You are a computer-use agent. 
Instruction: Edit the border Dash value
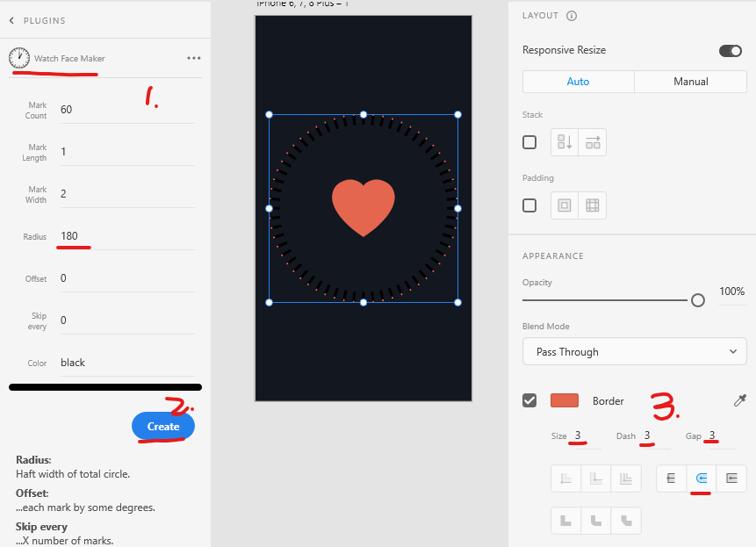pyautogui.click(x=655, y=436)
